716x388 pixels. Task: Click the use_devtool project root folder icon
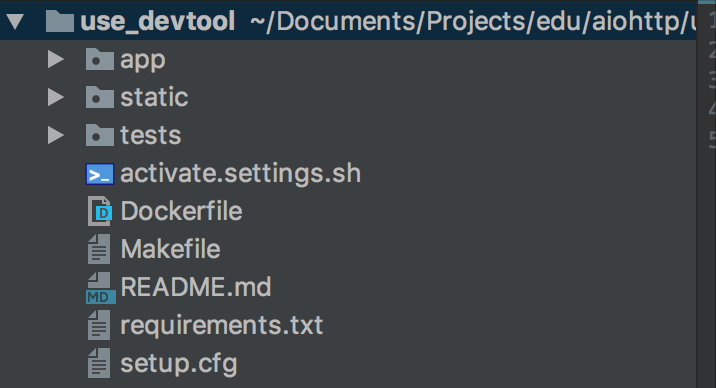point(60,21)
